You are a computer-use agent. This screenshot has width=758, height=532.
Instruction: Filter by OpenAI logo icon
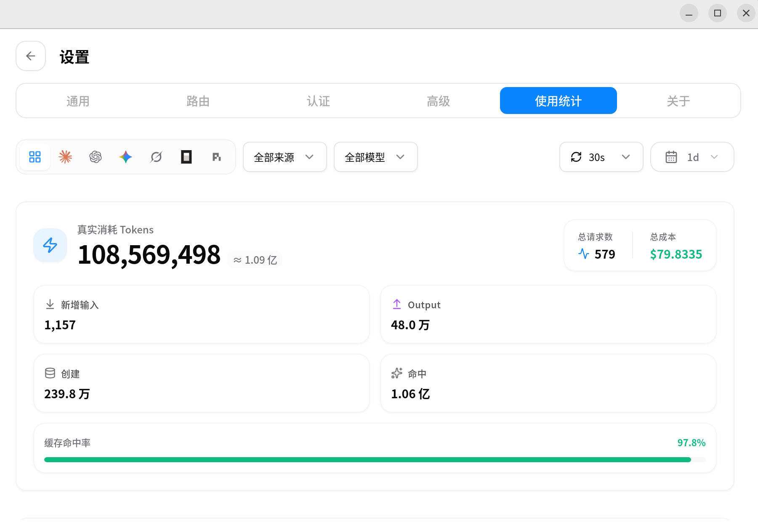point(96,157)
